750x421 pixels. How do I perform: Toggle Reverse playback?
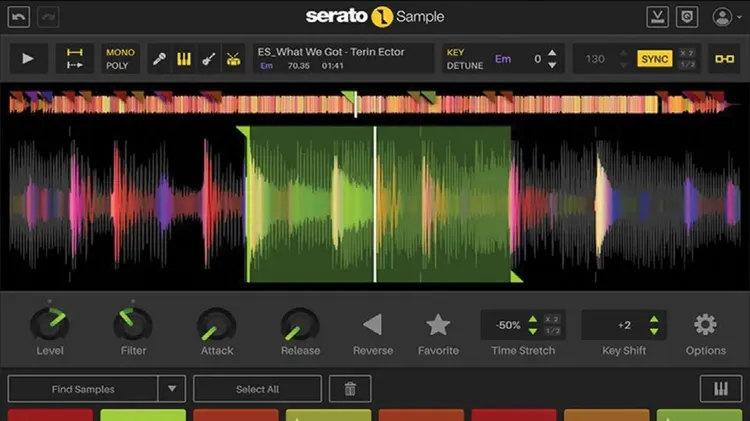pyautogui.click(x=373, y=325)
